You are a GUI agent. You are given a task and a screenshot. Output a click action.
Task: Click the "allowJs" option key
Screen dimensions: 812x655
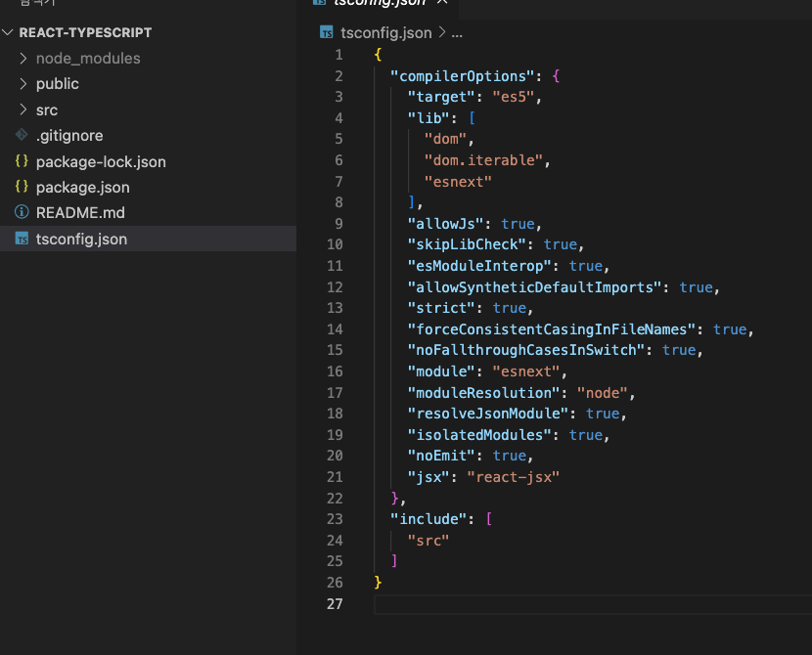point(445,224)
